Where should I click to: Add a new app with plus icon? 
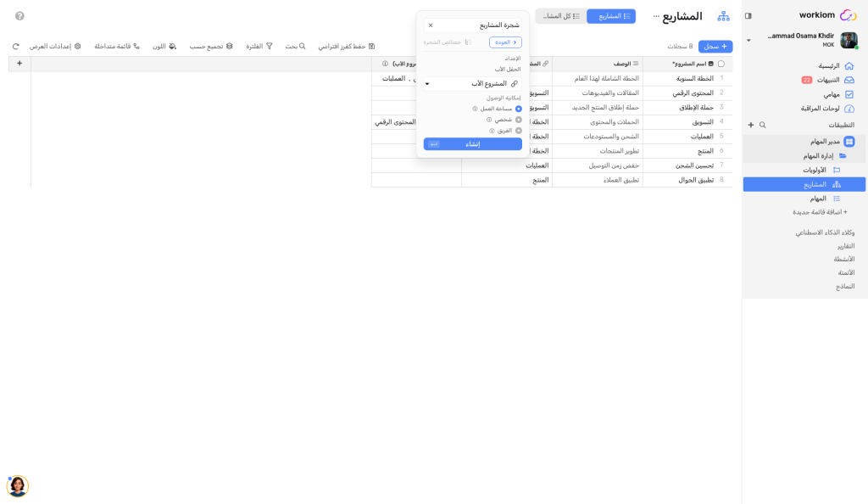[x=751, y=126]
